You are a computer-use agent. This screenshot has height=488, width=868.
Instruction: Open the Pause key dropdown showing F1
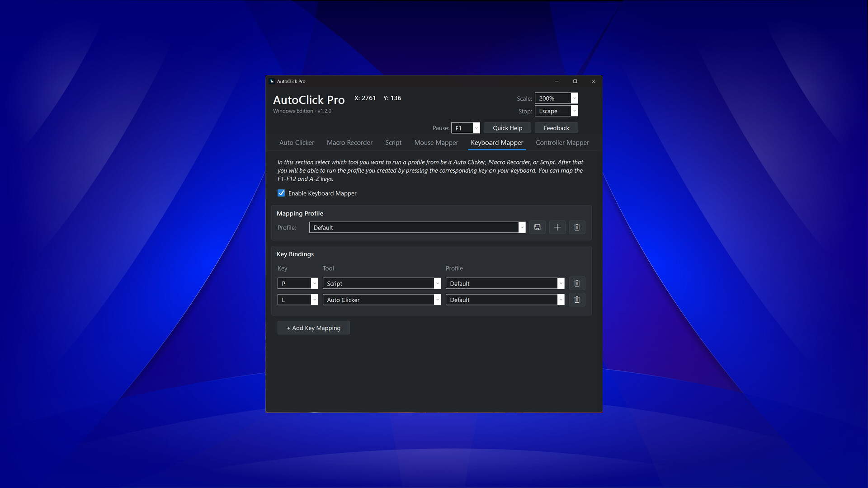pos(465,128)
